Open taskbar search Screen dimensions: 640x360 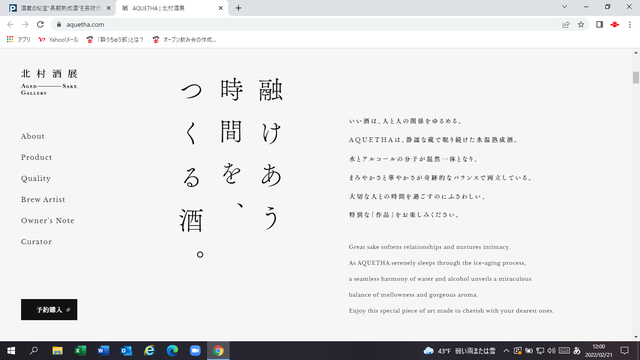click(x=34, y=351)
